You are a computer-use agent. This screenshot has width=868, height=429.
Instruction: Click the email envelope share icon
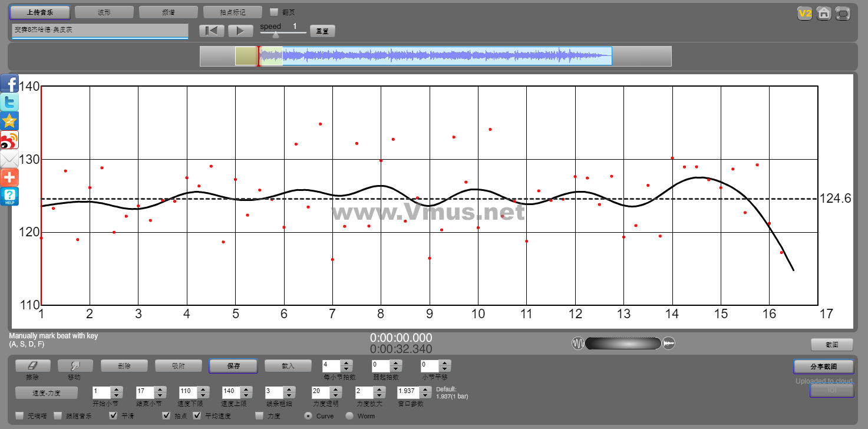tap(10, 159)
